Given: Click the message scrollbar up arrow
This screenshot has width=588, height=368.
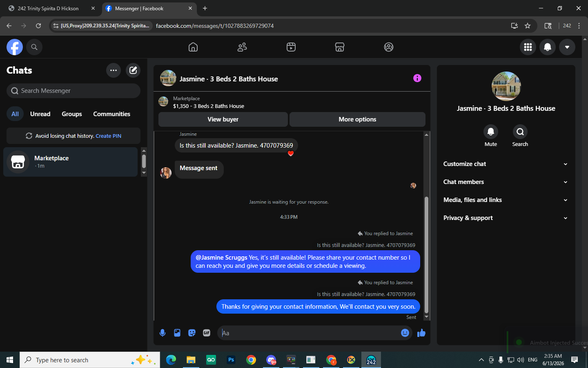Looking at the screenshot, I should 427,135.
